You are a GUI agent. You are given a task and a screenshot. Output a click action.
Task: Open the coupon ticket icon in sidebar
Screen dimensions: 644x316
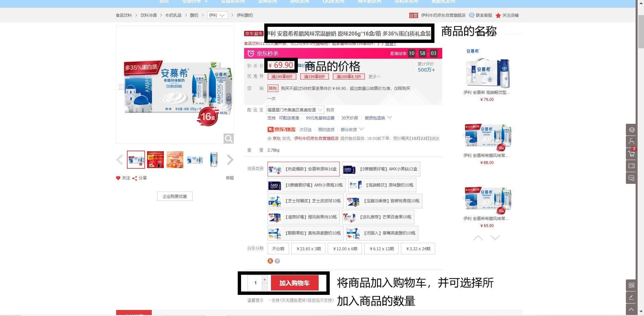[632, 166]
